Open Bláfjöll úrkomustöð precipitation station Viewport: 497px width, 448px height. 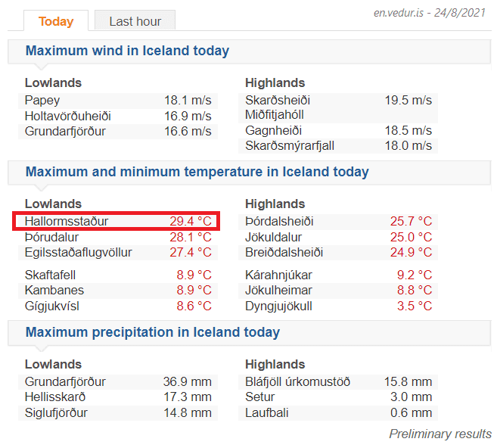[x=297, y=382]
